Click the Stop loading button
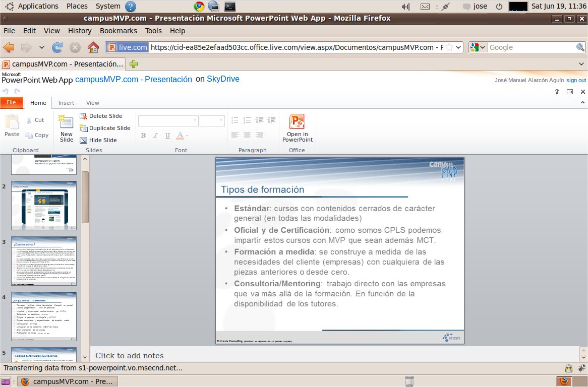This screenshot has height=387, width=588. (x=75, y=47)
